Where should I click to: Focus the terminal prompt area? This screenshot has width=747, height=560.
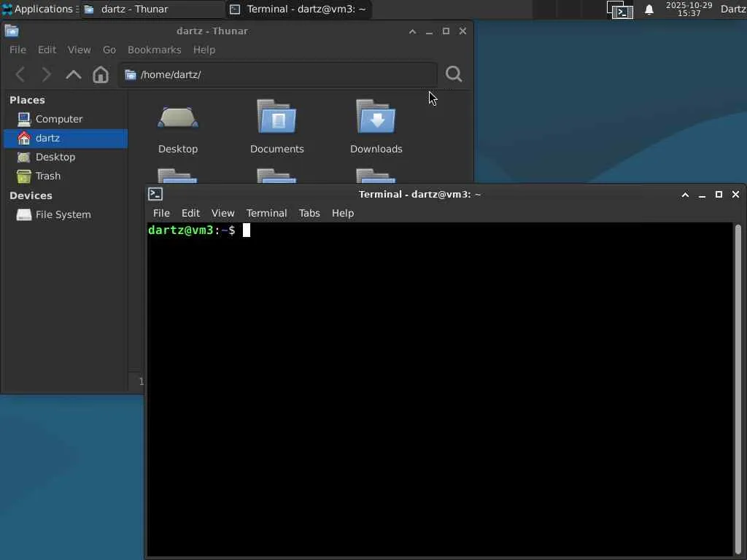coord(440,388)
